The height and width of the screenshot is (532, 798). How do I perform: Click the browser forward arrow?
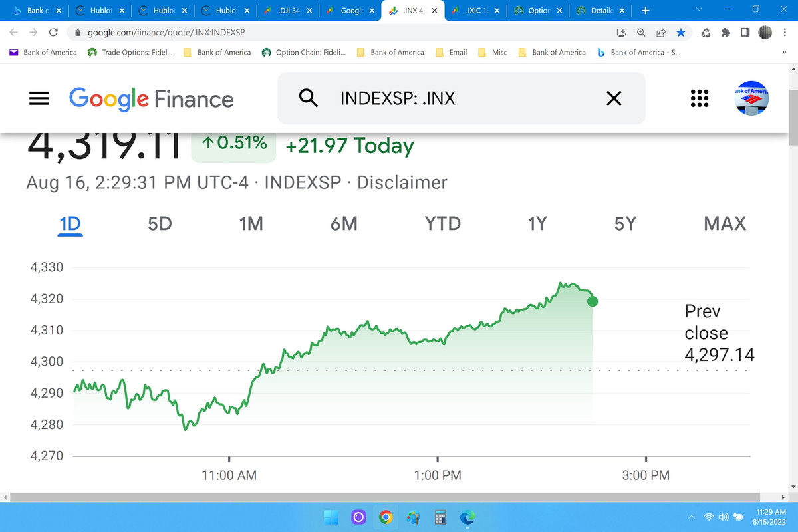point(33,32)
